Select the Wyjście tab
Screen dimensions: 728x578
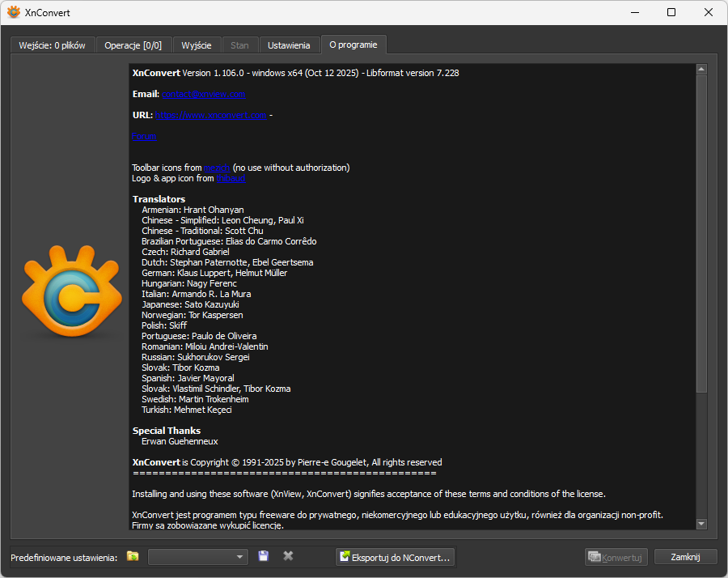click(x=197, y=45)
